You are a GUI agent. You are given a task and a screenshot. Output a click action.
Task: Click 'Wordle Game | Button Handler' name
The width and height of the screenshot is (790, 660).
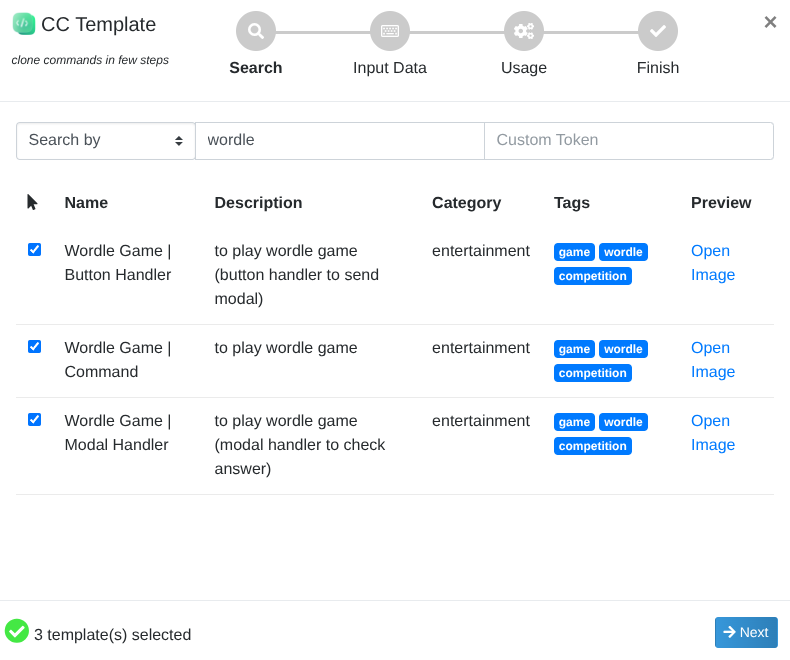coord(118,262)
